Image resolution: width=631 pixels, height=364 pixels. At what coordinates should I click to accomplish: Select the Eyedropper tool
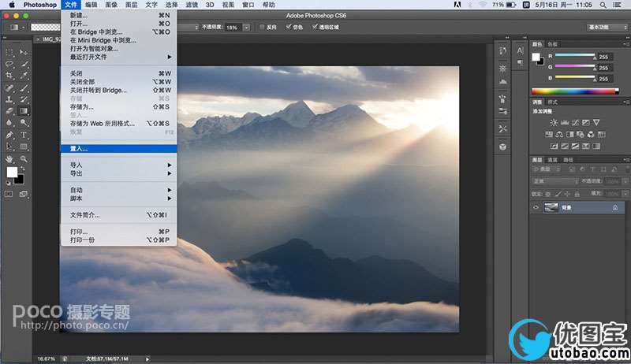[x=24, y=76]
